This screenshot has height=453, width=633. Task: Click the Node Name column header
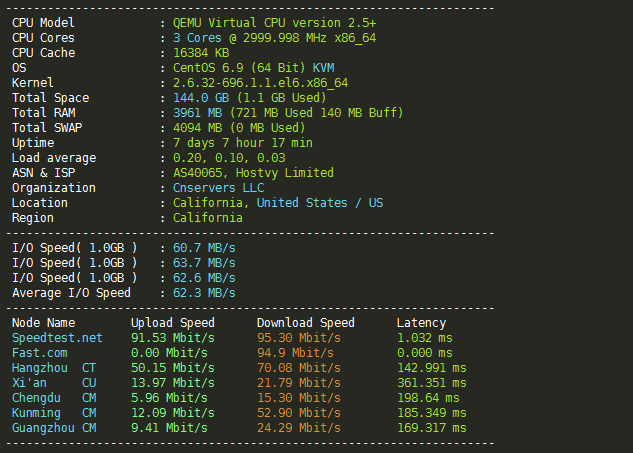pyautogui.click(x=43, y=323)
